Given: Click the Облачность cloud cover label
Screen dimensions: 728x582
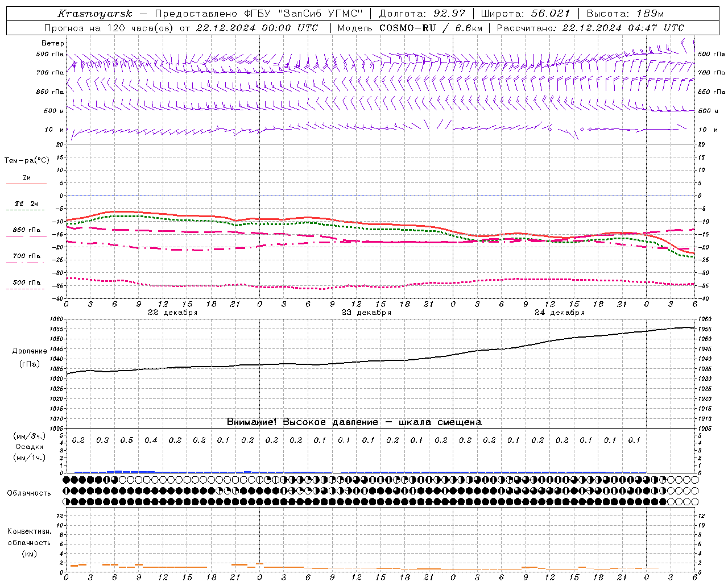Looking at the screenshot, I should [29, 493].
